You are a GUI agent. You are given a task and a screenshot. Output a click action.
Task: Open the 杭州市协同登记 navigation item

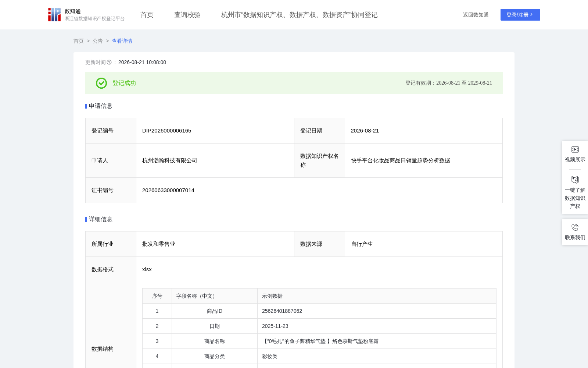(300, 15)
